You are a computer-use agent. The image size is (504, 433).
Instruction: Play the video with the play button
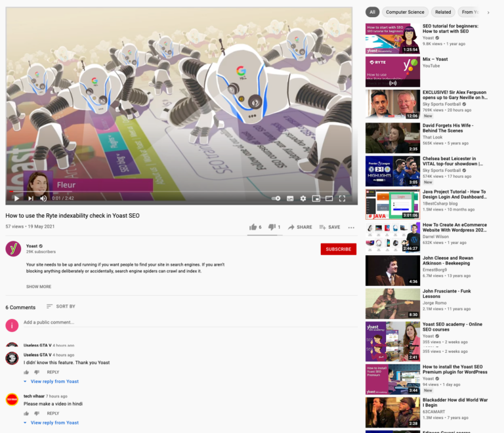[16, 199]
